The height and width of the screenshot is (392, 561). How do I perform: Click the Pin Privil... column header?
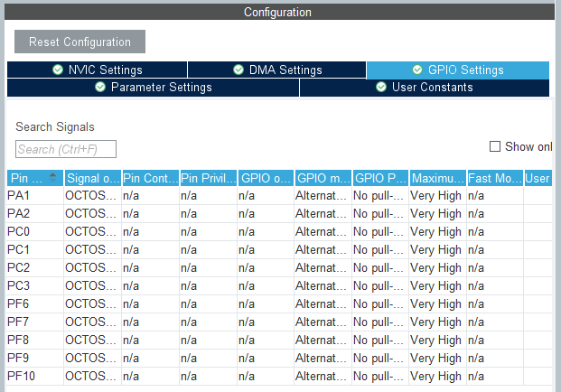208,178
